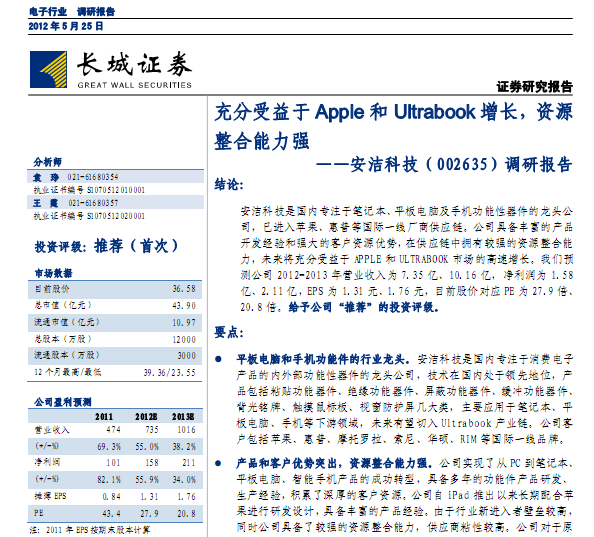The height and width of the screenshot is (537, 594).
Task: Click the revenue growth value 69.3%
Action: pyautogui.click(x=109, y=446)
